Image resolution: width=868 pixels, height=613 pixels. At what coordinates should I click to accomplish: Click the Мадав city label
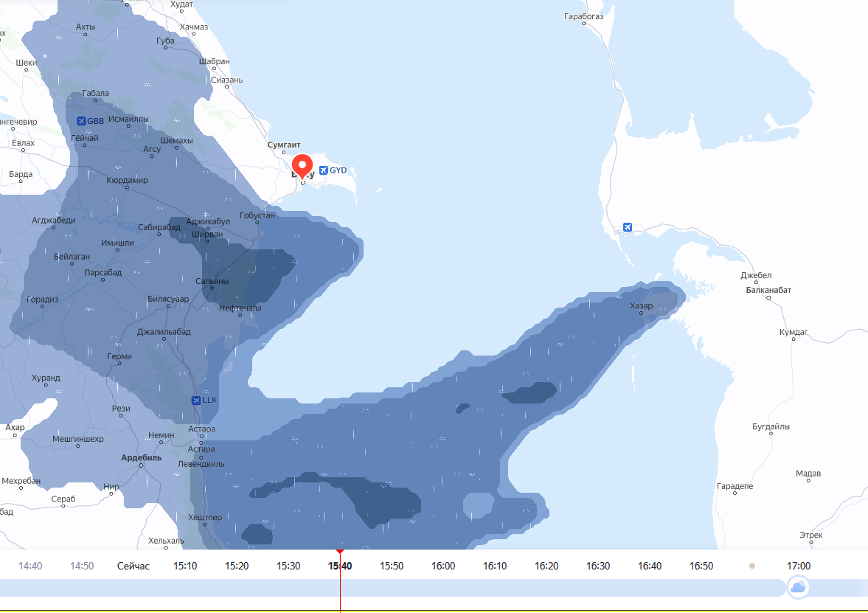pyautogui.click(x=808, y=474)
